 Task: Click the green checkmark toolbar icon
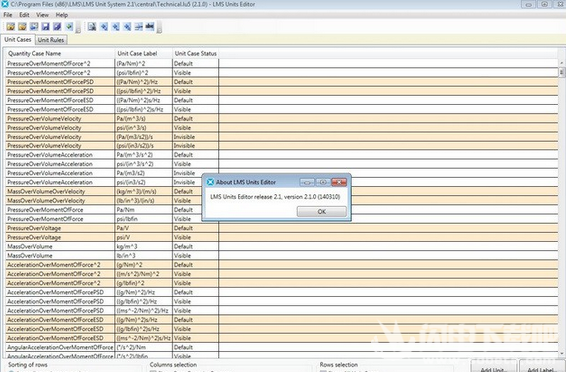69,26
